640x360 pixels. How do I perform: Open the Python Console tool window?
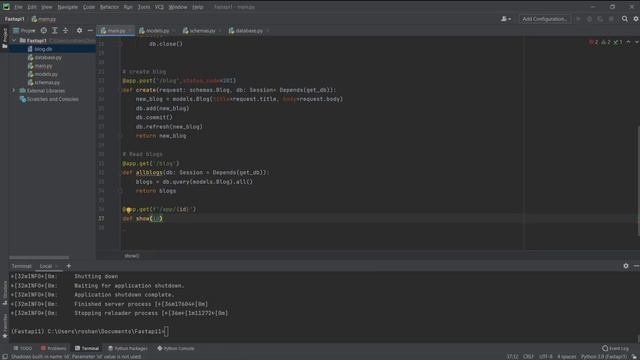point(176,349)
